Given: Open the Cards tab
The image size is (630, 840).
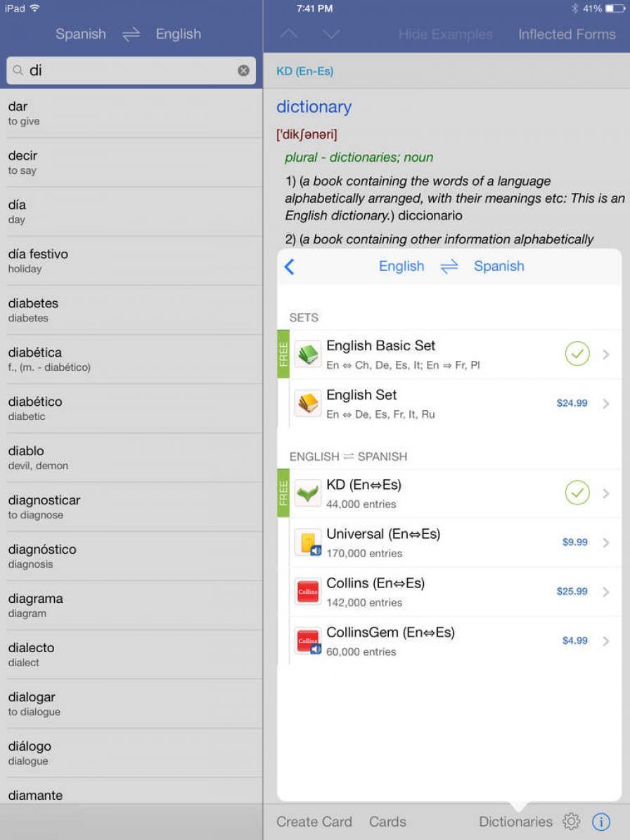Looking at the screenshot, I should pyautogui.click(x=387, y=821).
